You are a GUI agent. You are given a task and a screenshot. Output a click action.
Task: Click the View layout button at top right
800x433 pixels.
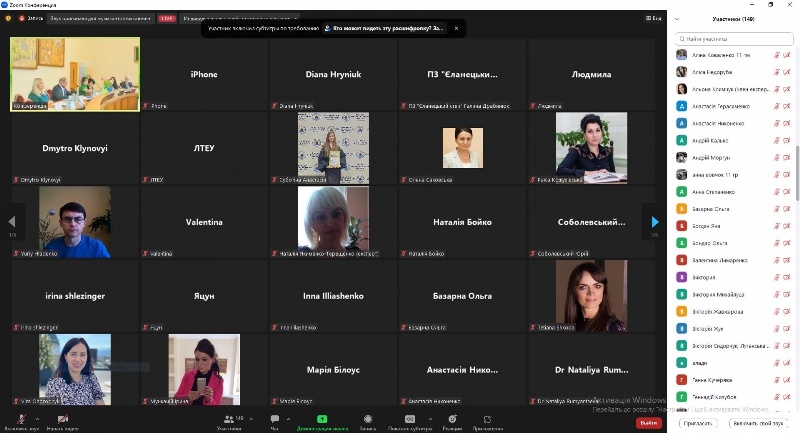654,18
